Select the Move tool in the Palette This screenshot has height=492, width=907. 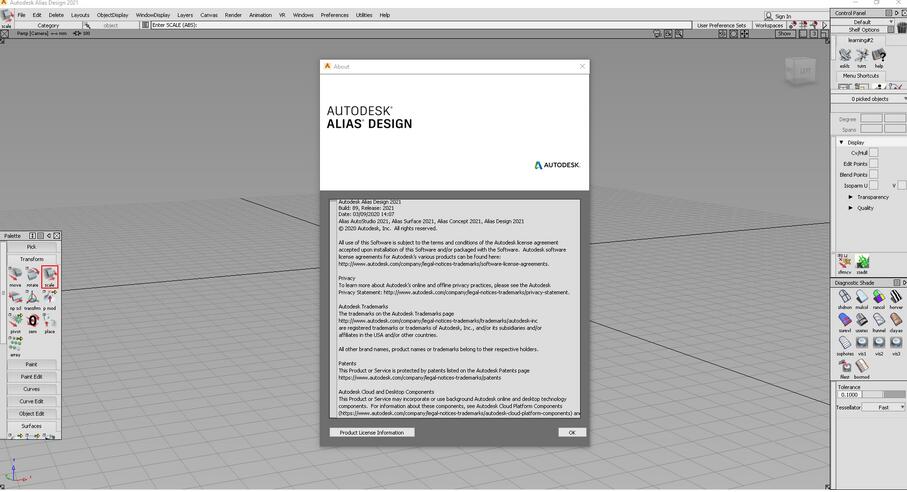tap(15, 276)
